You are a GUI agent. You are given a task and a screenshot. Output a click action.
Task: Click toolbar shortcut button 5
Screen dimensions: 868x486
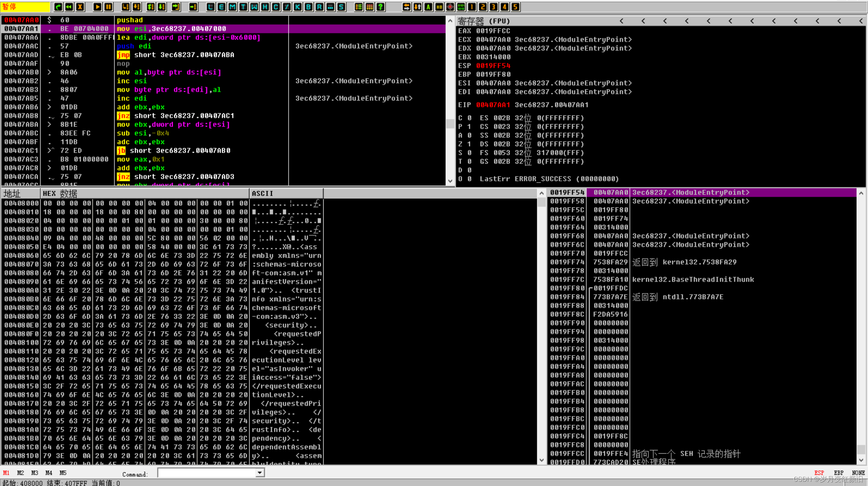point(515,7)
